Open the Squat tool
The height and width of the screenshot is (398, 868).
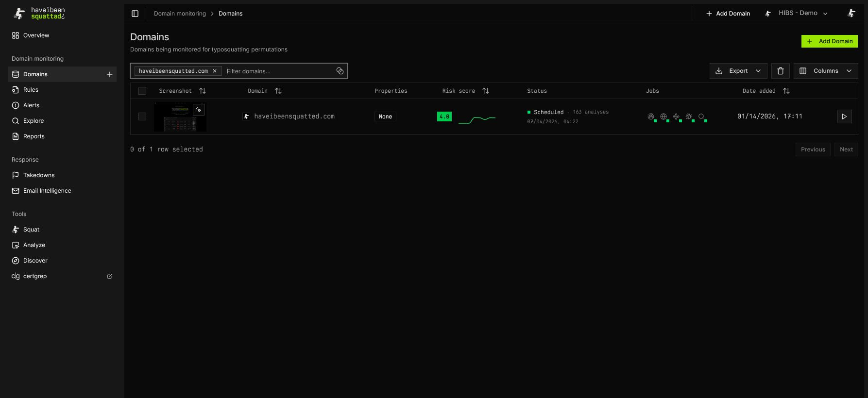(x=62, y=230)
